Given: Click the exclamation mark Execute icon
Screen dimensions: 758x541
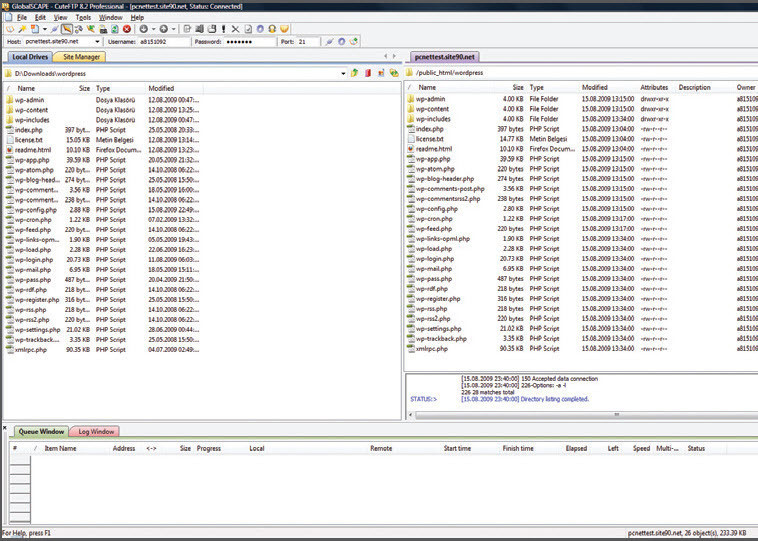Looking at the screenshot, I should coord(223,29).
